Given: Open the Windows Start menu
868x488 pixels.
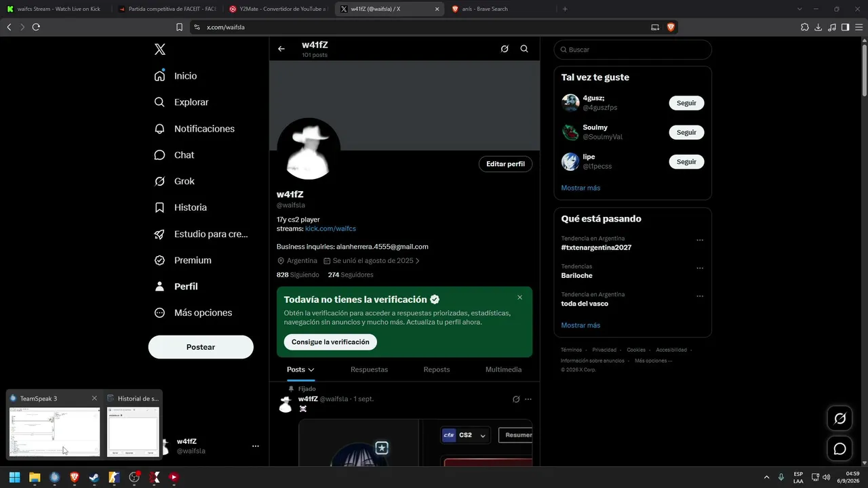Looking at the screenshot, I should tap(14, 477).
